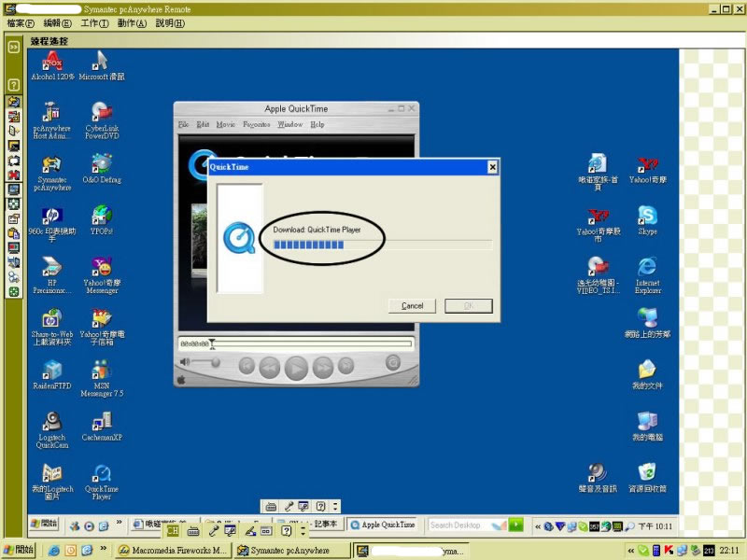The width and height of the screenshot is (747, 560).
Task: Select Logitech QuickCam desktop icon
Action: tap(52, 430)
